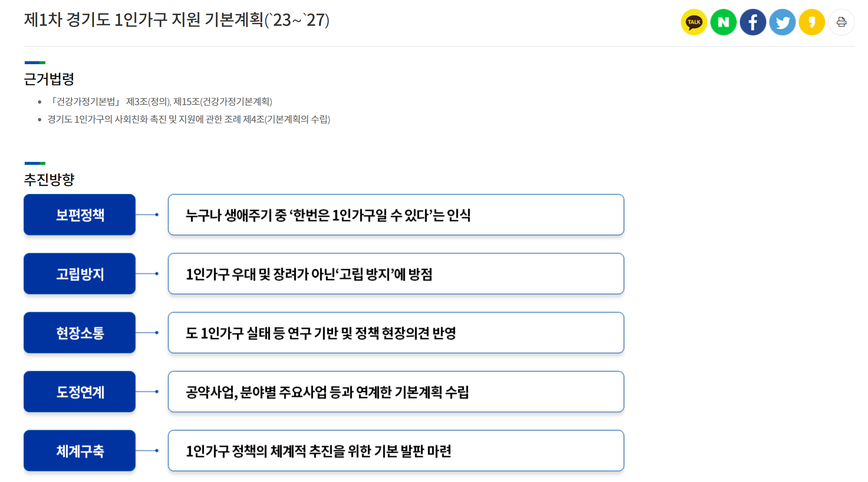
Task: Click the 기본 발판 마련 description box
Action: pyautogui.click(x=396, y=451)
